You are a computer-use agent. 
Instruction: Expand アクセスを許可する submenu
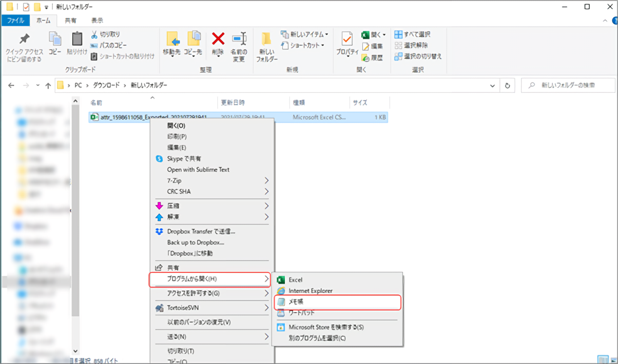[213, 293]
